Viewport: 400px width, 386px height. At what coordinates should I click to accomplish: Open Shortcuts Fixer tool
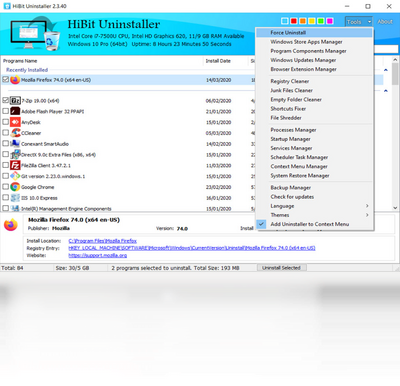pyautogui.click(x=314, y=109)
